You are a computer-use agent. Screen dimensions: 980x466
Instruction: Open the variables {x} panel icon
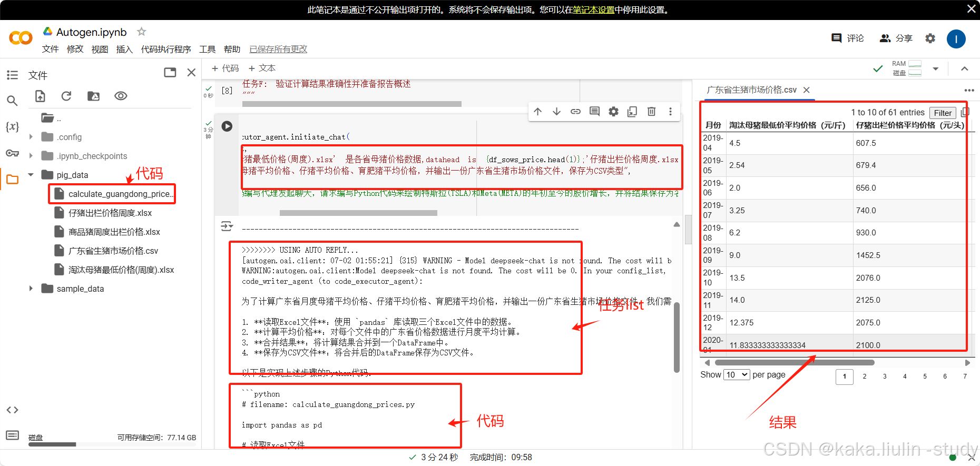(12, 126)
